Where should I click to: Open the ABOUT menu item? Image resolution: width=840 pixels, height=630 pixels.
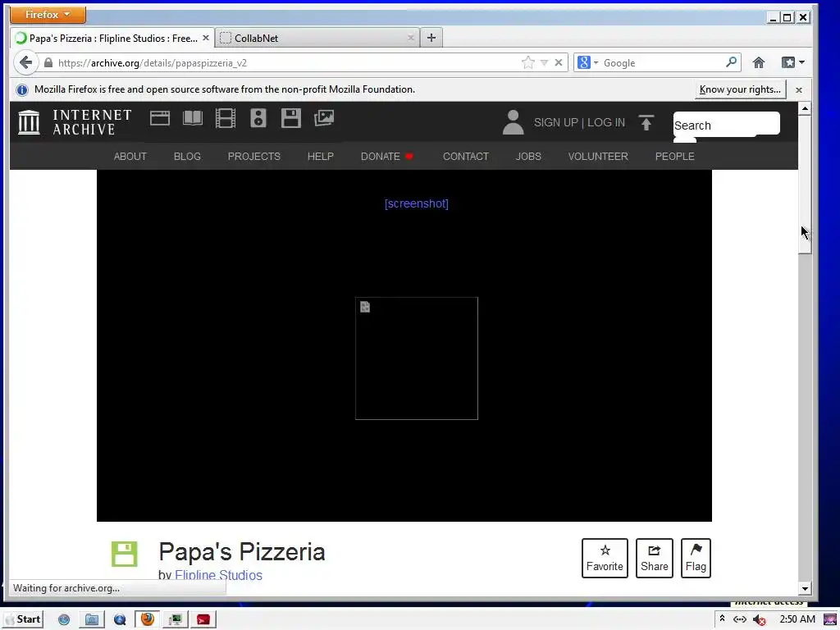click(x=130, y=157)
